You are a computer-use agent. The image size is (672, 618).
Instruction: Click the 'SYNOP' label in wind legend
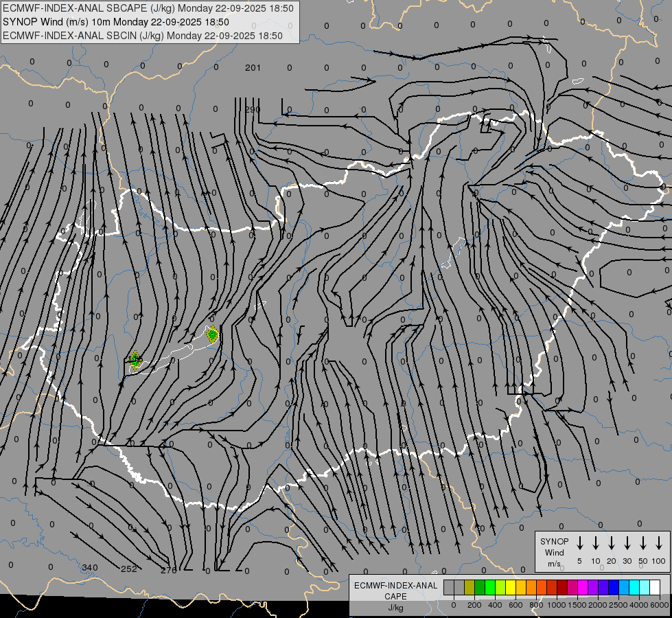pyautogui.click(x=554, y=541)
